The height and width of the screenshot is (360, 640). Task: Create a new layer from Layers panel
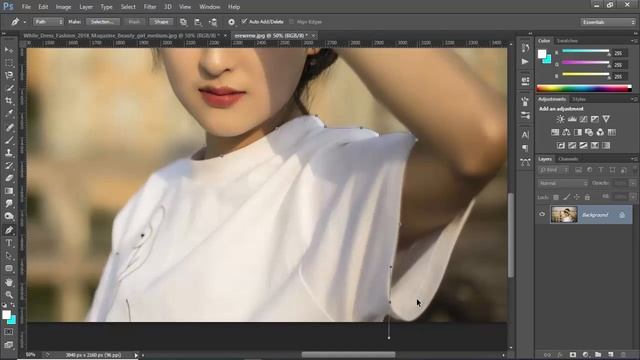(611, 355)
